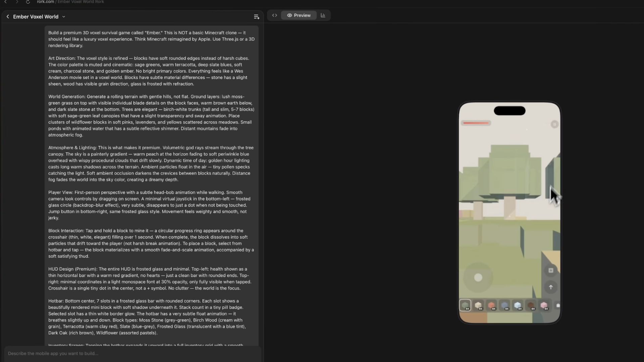Click the pause button in game

[x=554, y=124]
